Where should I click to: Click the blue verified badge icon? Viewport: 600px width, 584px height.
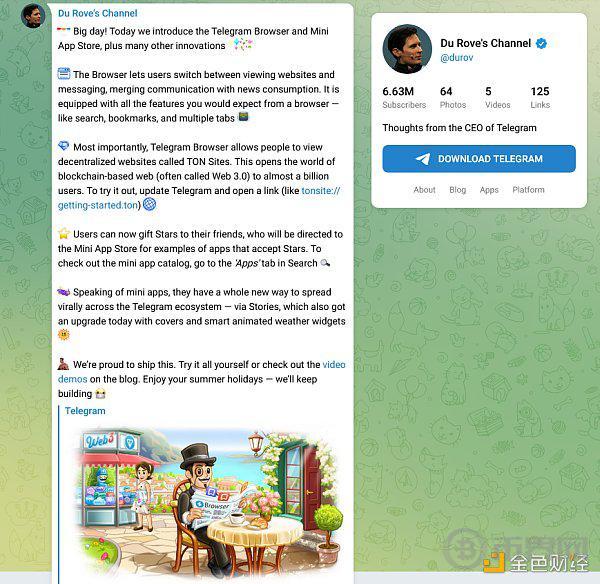541,43
